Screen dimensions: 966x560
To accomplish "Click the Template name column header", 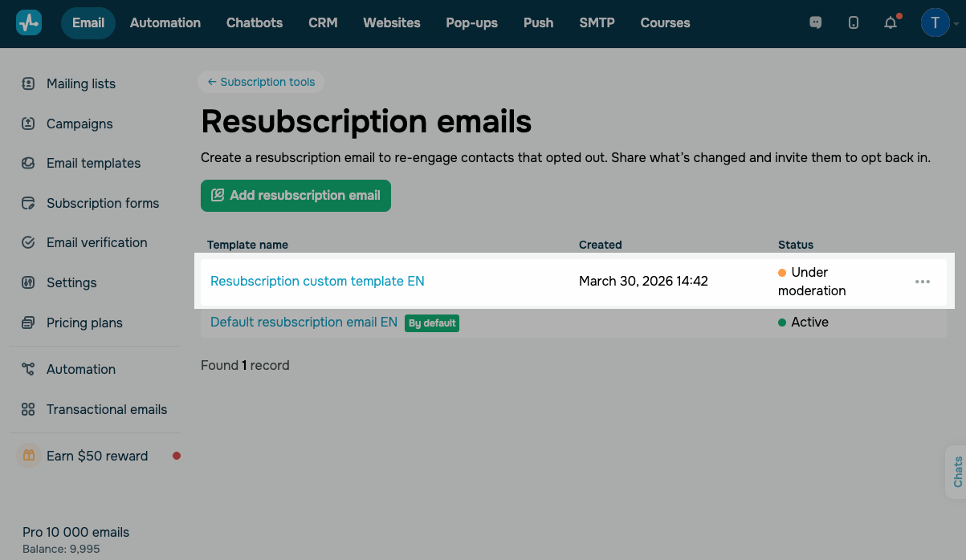I will [247, 245].
